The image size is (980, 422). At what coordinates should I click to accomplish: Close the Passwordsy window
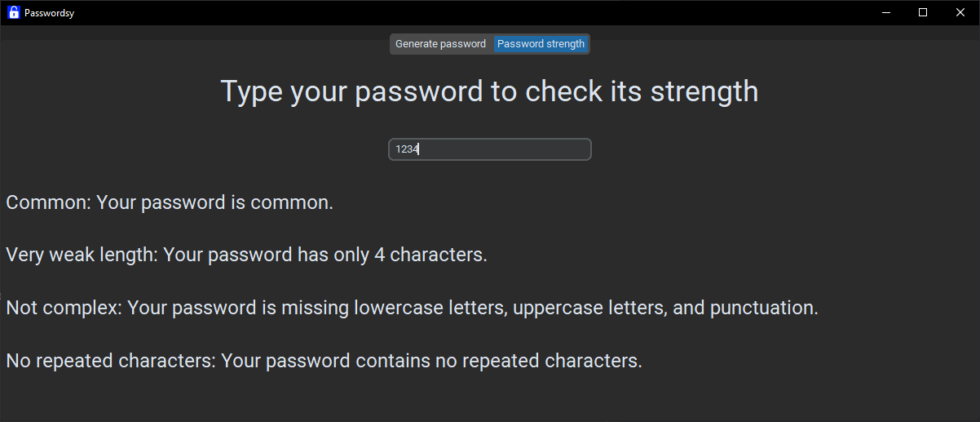960,12
